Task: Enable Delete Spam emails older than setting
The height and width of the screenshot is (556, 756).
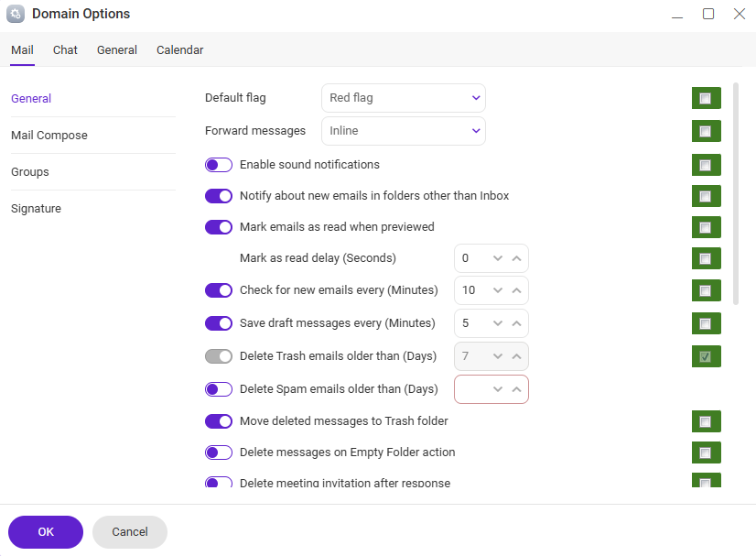Action: [x=218, y=389]
